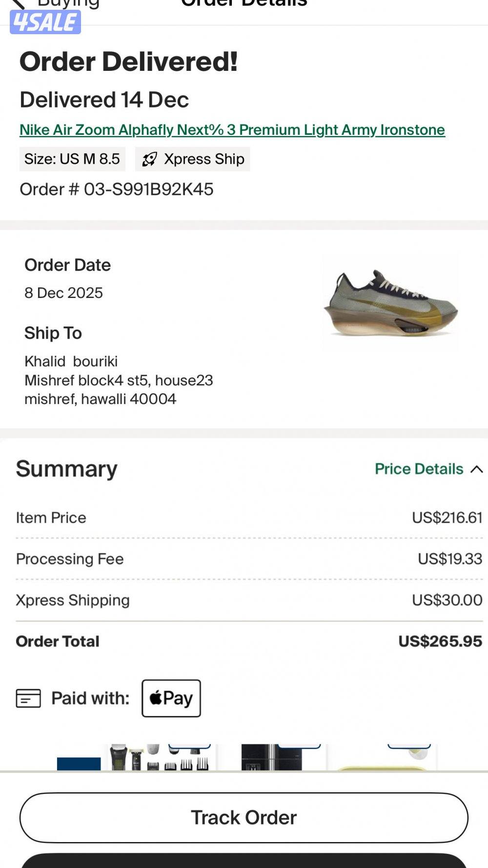The image size is (488, 868).
Task: Tap the back arrow next to Buying
Action: (19, 4)
